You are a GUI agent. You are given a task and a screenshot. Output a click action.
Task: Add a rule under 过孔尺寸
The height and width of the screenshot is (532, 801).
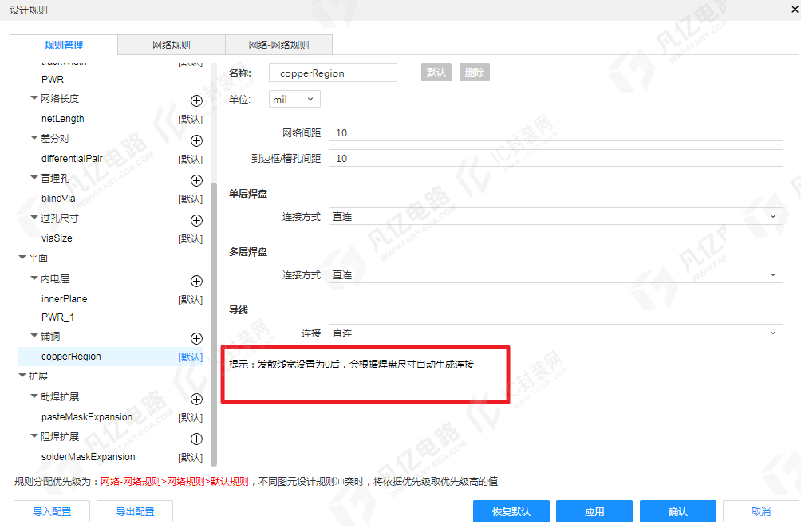coord(196,220)
